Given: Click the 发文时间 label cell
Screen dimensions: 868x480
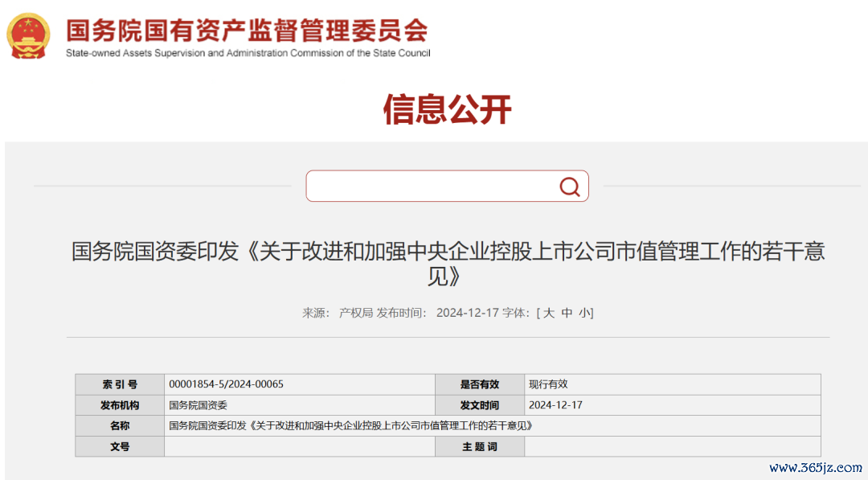Looking at the screenshot, I should (x=479, y=405).
